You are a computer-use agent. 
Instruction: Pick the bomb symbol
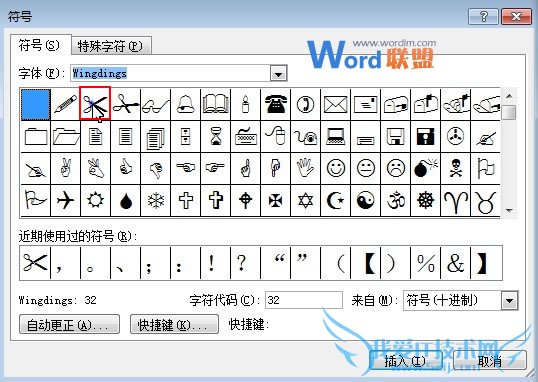[425, 168]
